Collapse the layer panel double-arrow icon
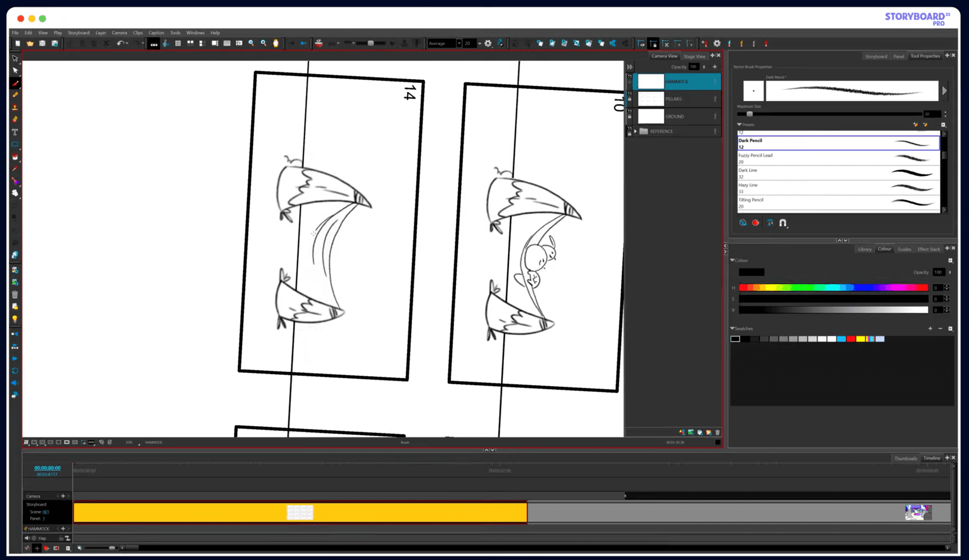This screenshot has width=969, height=560. coord(630,67)
